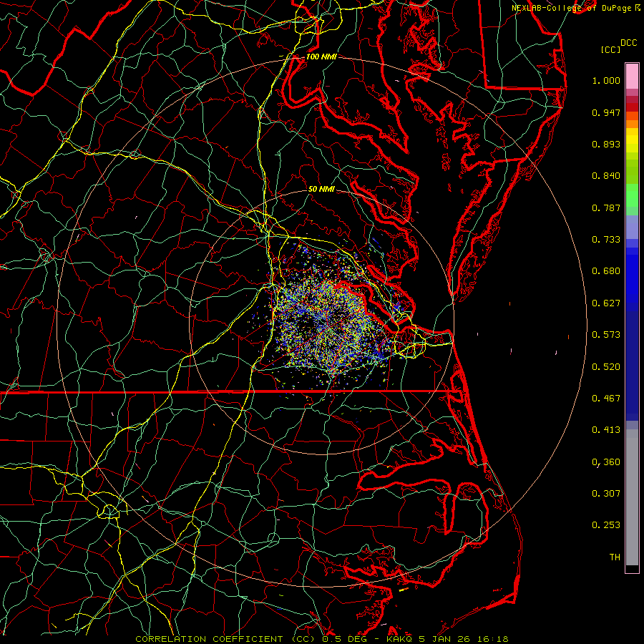
Task: Click the [CC] units label
Action: click(610, 49)
